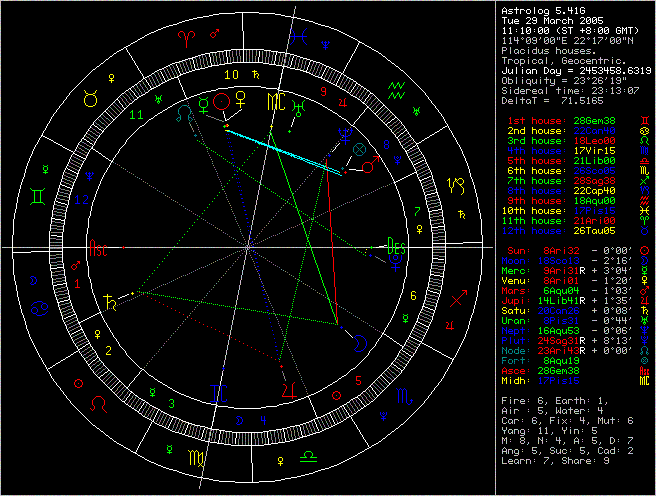The width and height of the screenshot is (656, 496).
Task: Click the red Asc ascendant label on the chart
Action: [x=99, y=247]
